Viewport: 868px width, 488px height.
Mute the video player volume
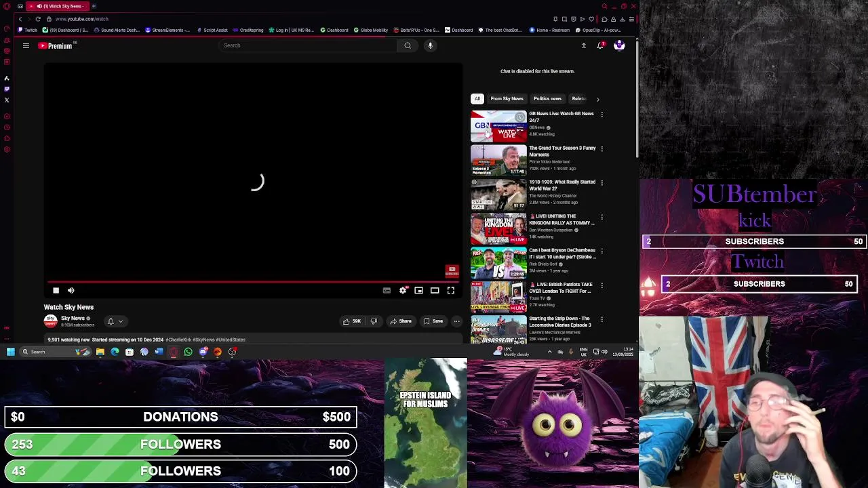click(71, 290)
